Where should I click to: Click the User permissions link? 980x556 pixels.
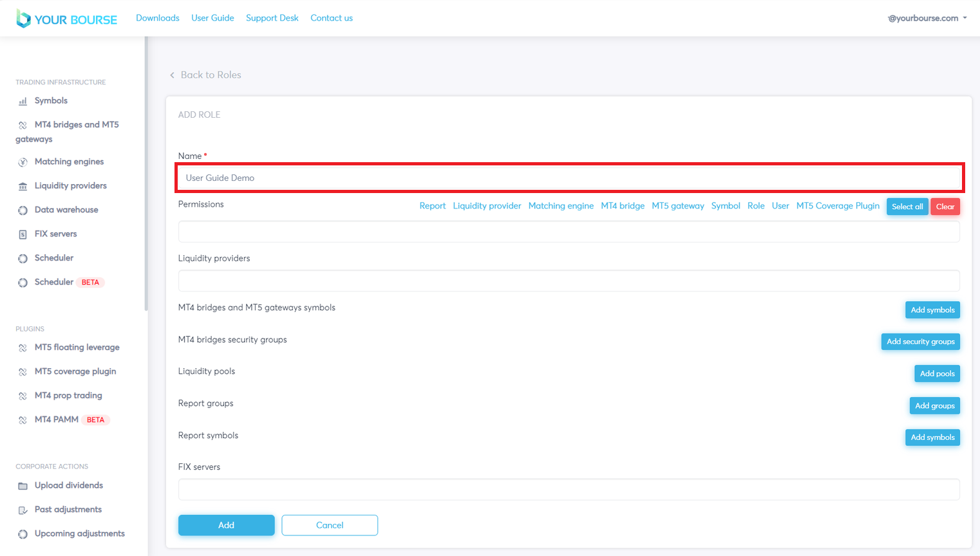pyautogui.click(x=780, y=206)
